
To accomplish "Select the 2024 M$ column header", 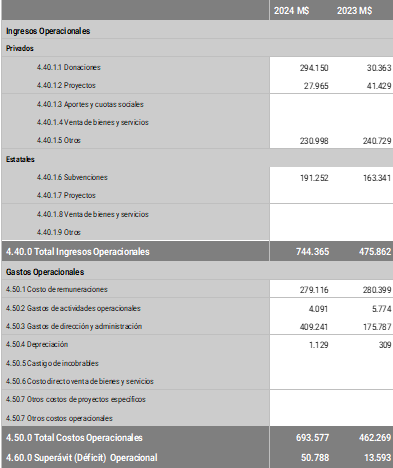I will 292,11.
